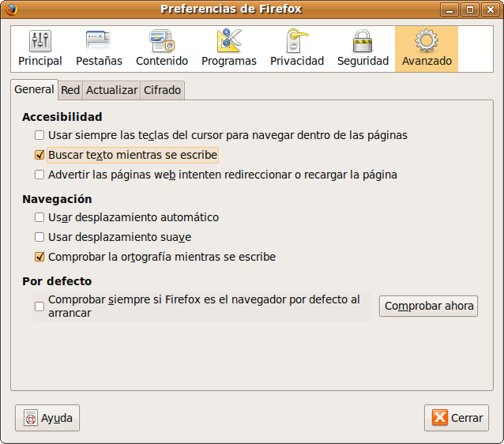This screenshot has width=504, height=444.
Task: Enable cursor keys navigation checkbox
Action: [x=39, y=135]
